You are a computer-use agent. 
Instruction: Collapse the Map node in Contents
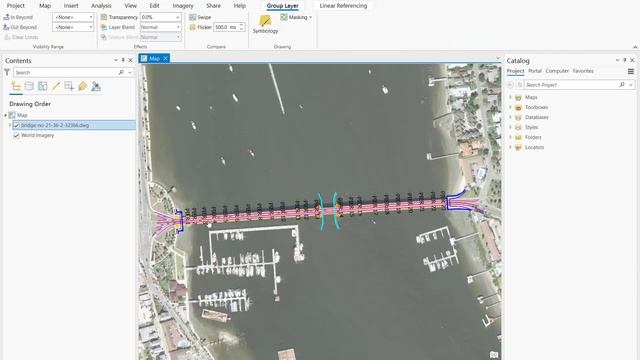[x=5, y=116]
